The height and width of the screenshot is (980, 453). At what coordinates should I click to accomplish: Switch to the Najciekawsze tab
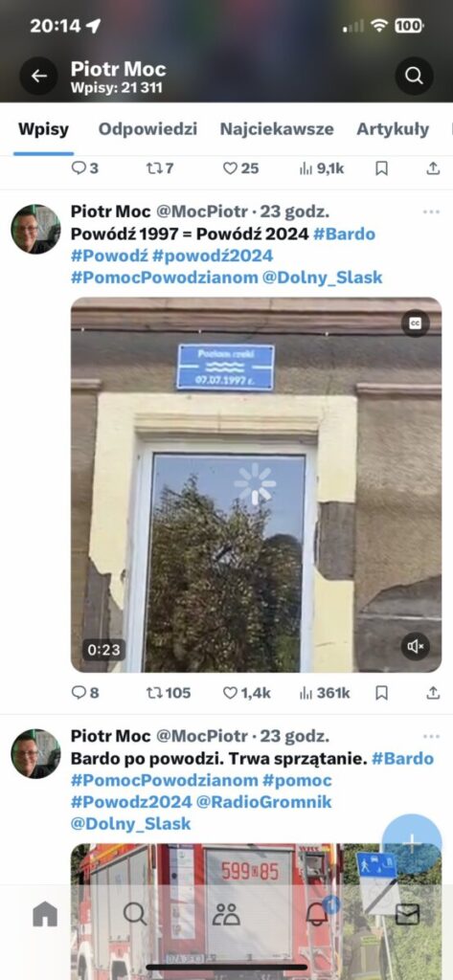tap(277, 129)
